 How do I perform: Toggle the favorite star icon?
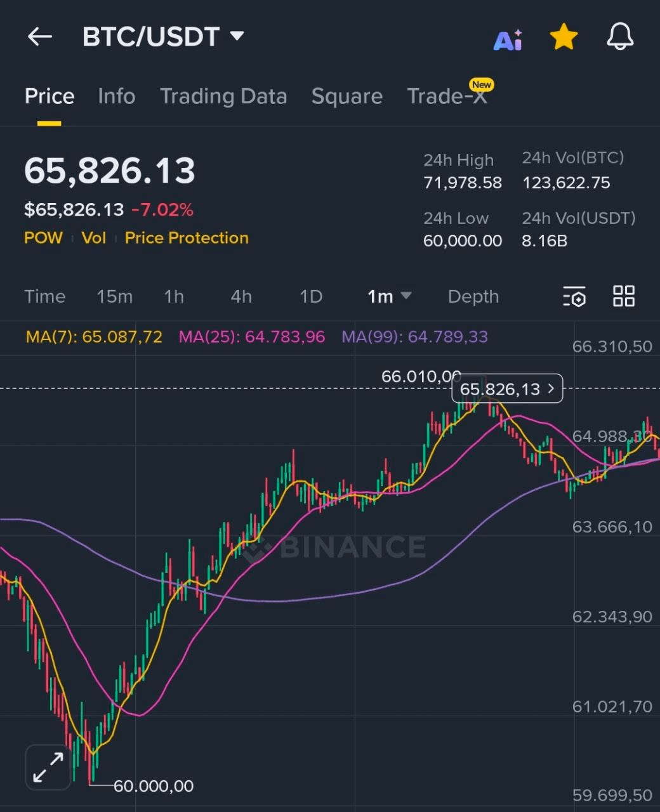click(563, 37)
